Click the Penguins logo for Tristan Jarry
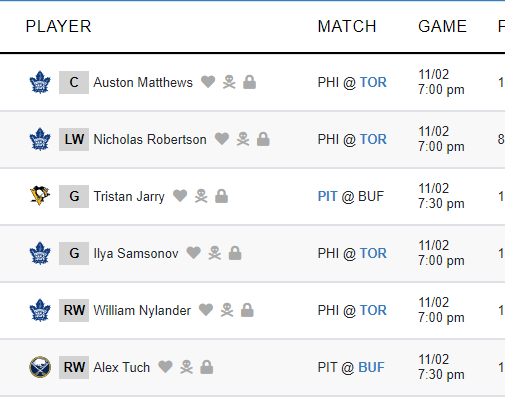 pyautogui.click(x=40, y=196)
